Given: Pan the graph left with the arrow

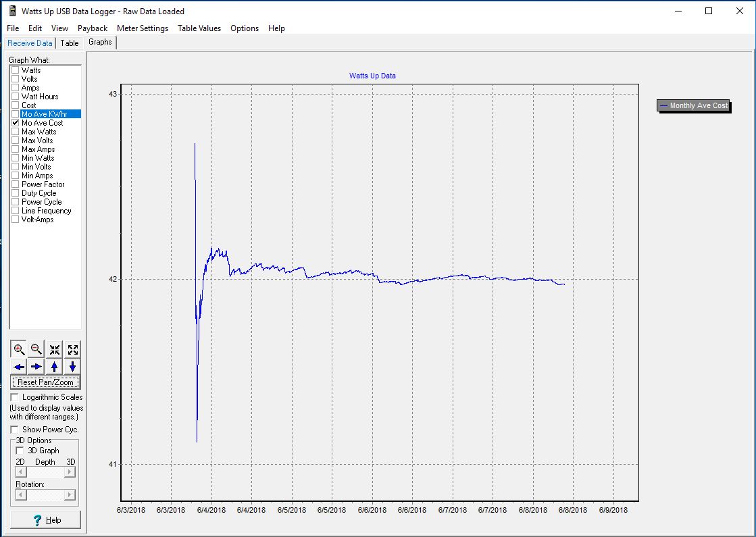Looking at the screenshot, I should click(x=19, y=367).
